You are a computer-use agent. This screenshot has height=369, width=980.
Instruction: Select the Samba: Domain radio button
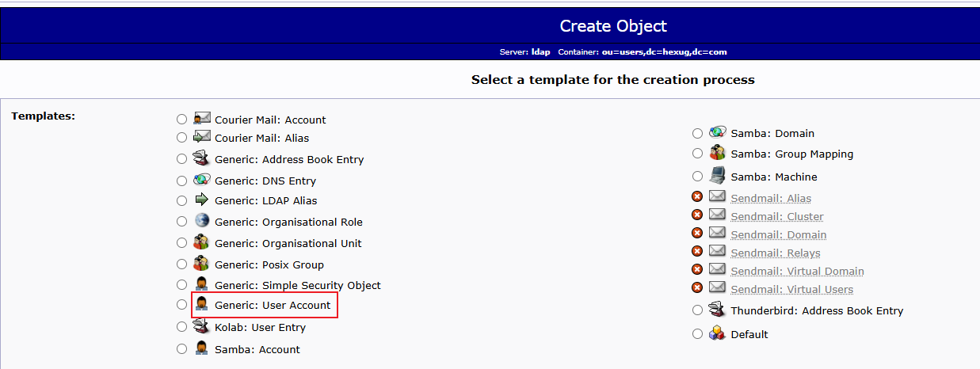coord(697,133)
